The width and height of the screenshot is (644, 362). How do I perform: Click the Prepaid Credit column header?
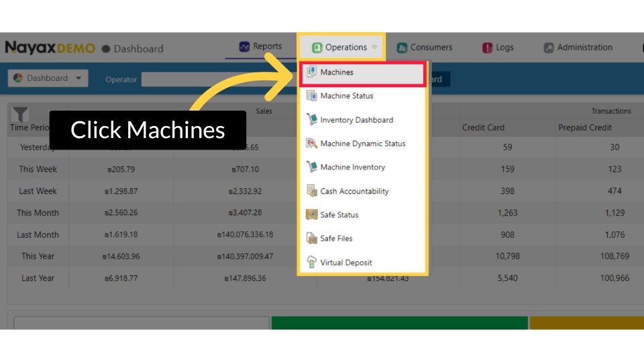585,127
